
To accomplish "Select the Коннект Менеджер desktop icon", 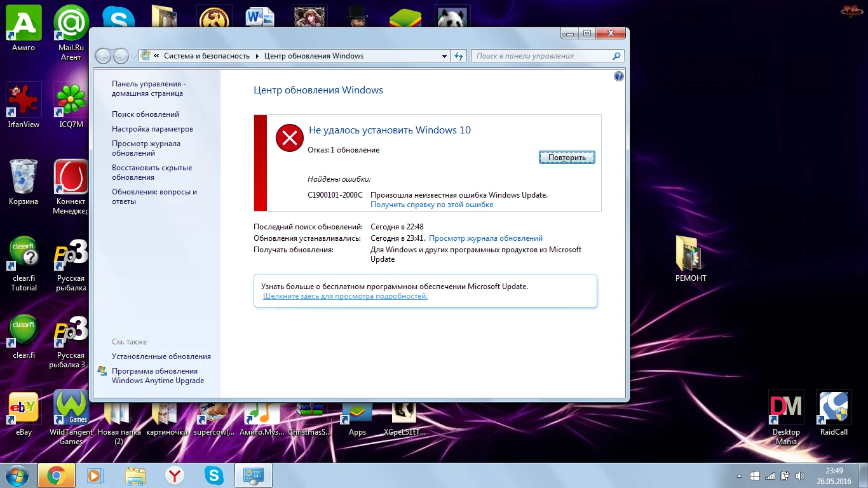I will [71, 187].
